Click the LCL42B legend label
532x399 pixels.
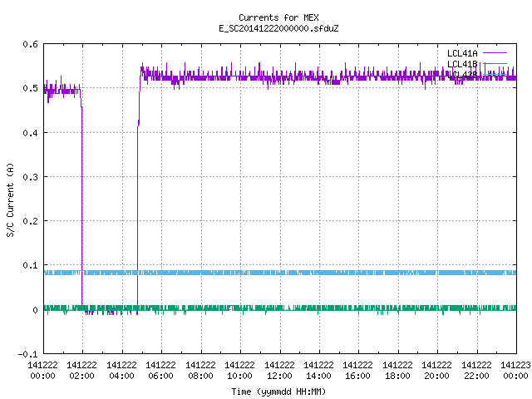click(462, 75)
